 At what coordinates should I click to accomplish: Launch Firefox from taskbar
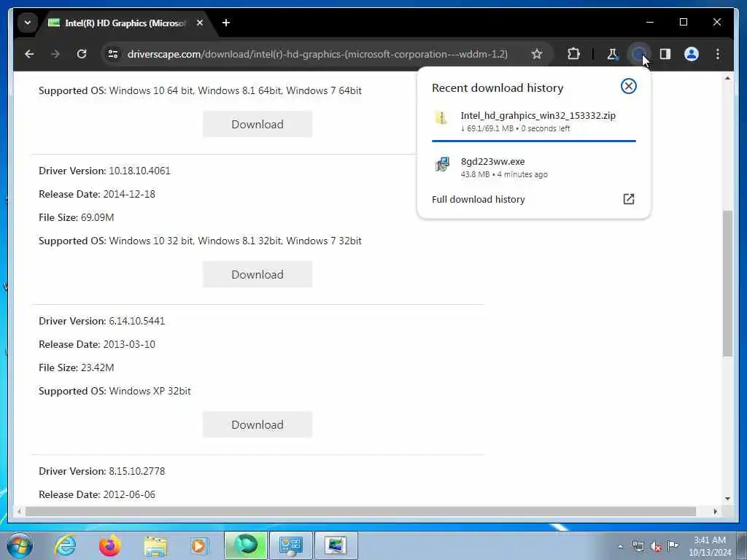(x=109, y=545)
